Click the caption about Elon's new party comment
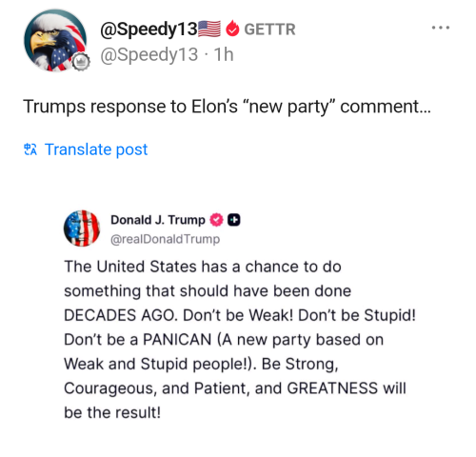476x457 pixels. 227,107
